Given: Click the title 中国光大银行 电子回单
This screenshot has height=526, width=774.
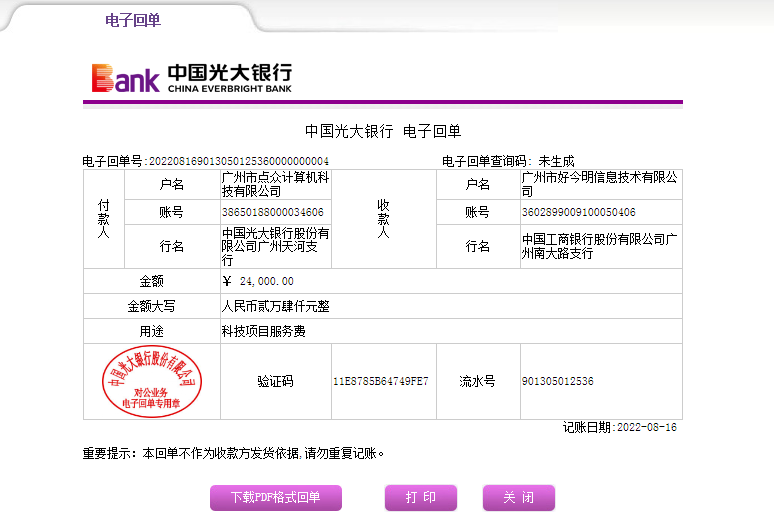Looking at the screenshot, I should point(383,131).
